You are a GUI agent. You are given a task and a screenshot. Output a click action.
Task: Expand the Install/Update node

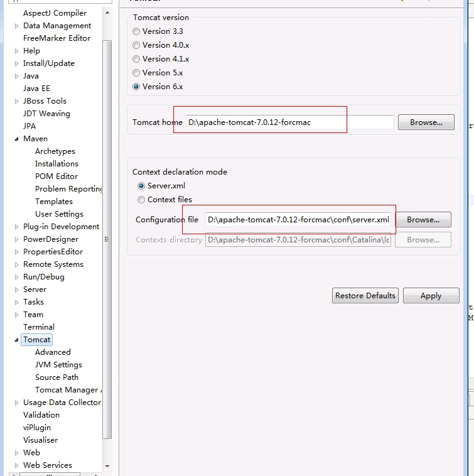click(17, 64)
